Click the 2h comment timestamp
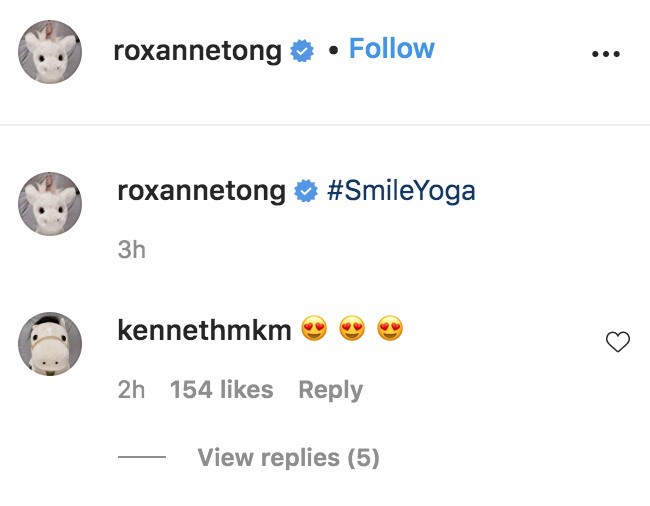This screenshot has height=506, width=650. 131,390
